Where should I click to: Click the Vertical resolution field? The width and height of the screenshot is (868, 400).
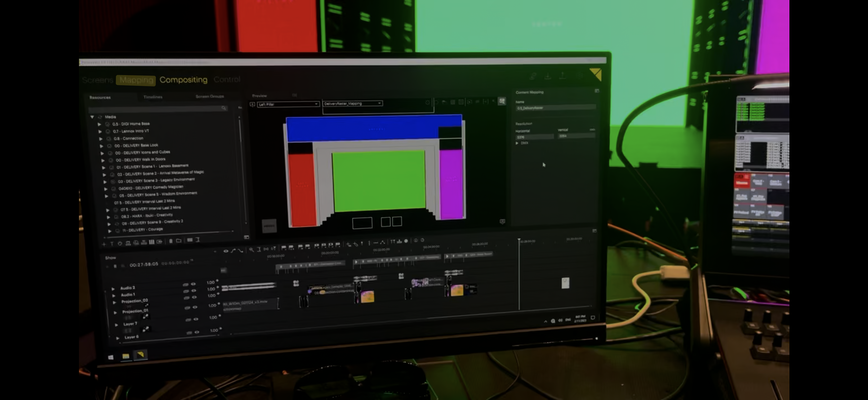pos(576,136)
